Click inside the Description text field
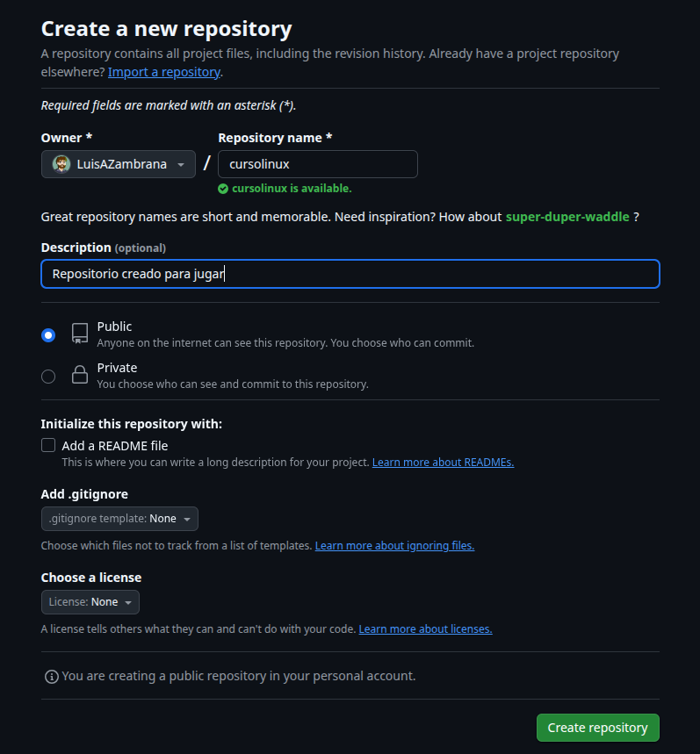 (350, 273)
